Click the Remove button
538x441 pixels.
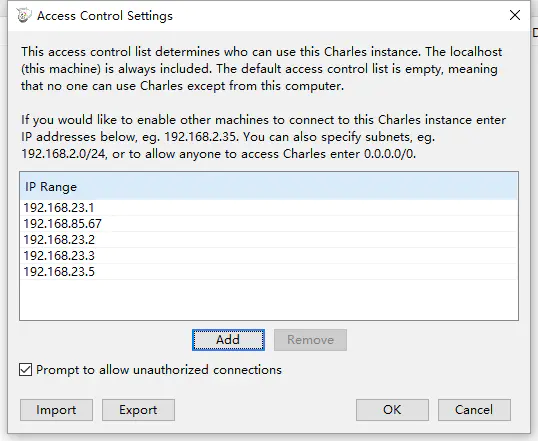click(310, 340)
